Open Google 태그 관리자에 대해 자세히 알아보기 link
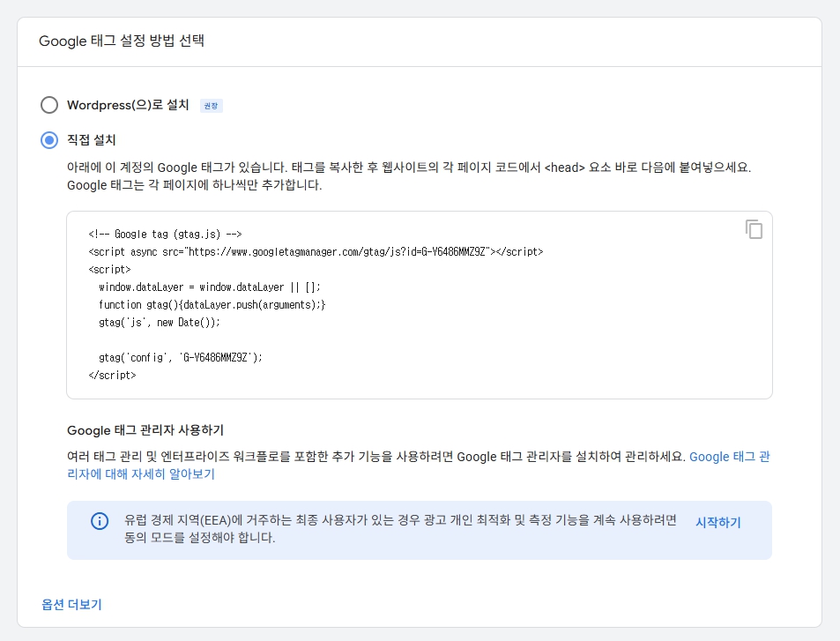The width and height of the screenshot is (840, 641). 729,457
